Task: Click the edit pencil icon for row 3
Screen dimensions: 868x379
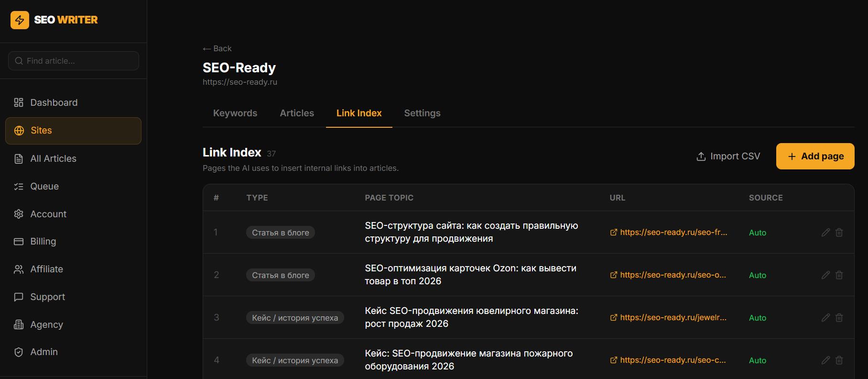Action: [825, 318]
